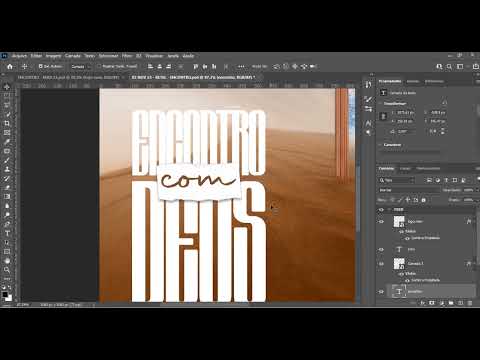Hide the layer group via eye icon
480x360 pixels.
[x=381, y=210]
